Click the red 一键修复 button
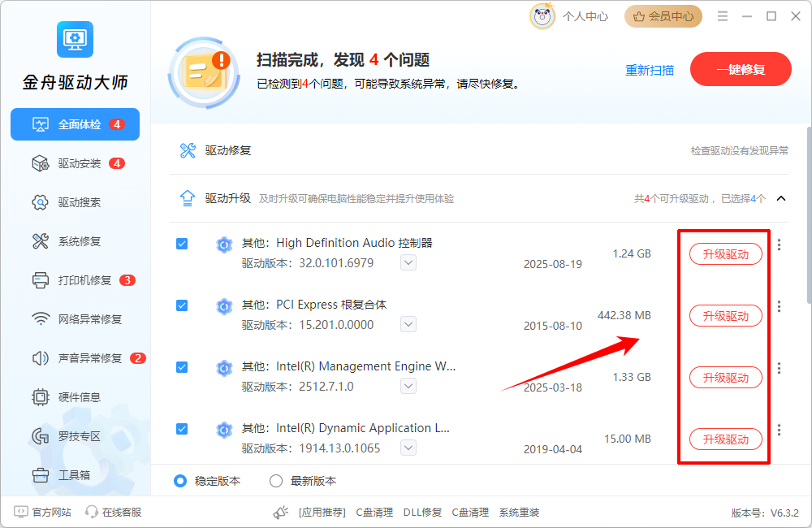The width and height of the screenshot is (812, 528). 741,69
